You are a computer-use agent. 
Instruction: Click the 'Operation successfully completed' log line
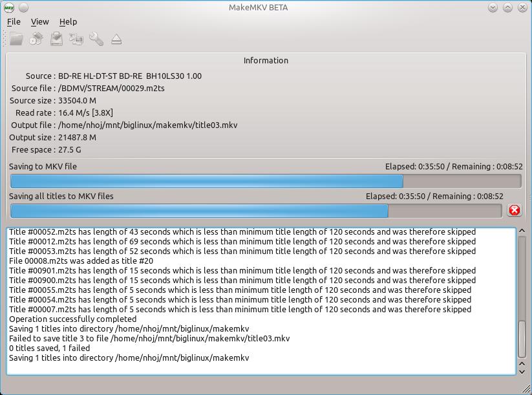click(73, 319)
